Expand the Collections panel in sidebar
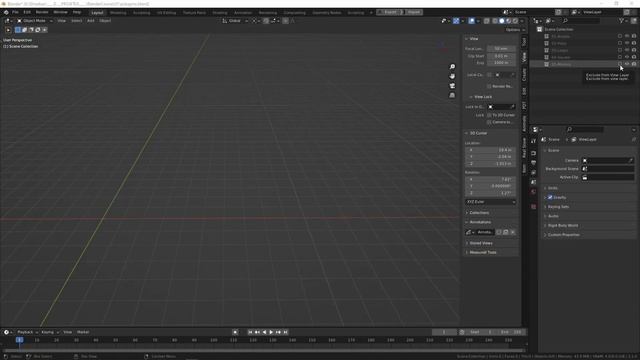The image size is (640, 360). point(479,213)
